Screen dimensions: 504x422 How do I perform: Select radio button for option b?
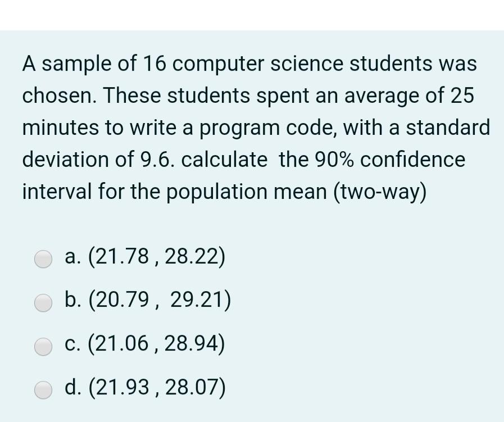click(x=43, y=302)
